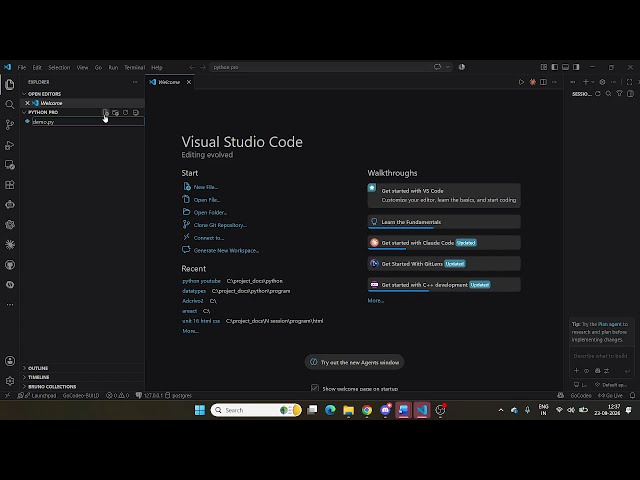Open Get started with Claude Code walkthrough
Viewport: 640px width, 480px height.
(x=444, y=242)
